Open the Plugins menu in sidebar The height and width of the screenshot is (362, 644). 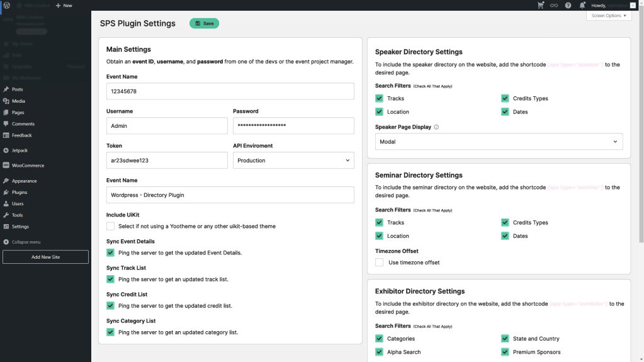[19, 192]
